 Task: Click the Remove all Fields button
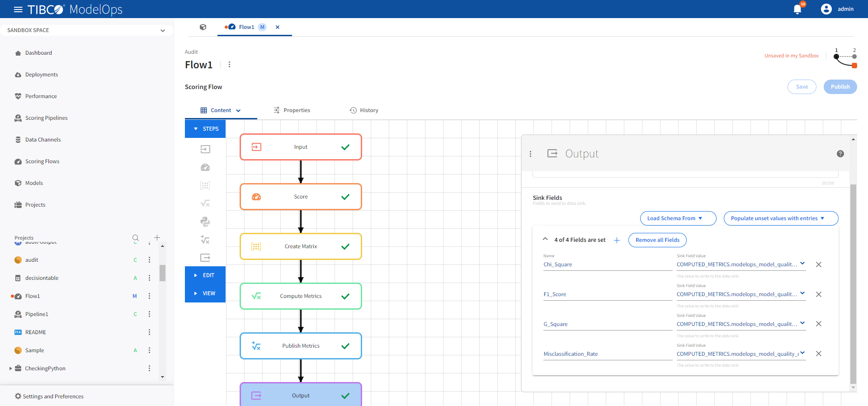[657, 240]
